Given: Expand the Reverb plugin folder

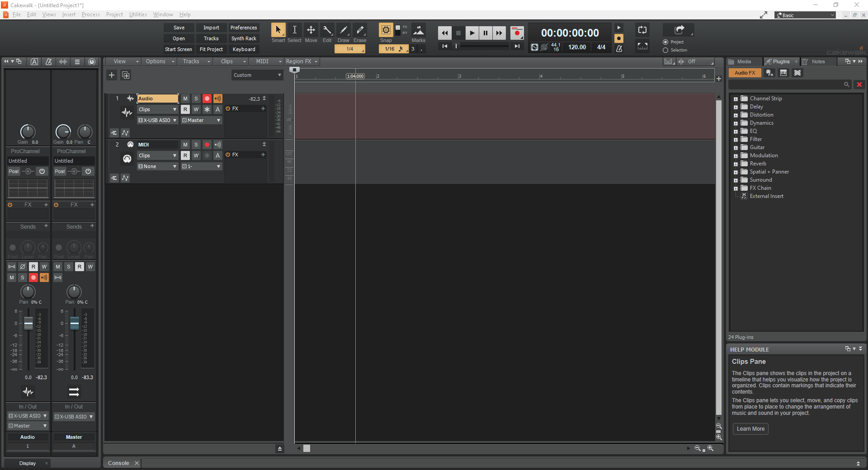Looking at the screenshot, I should [736, 164].
